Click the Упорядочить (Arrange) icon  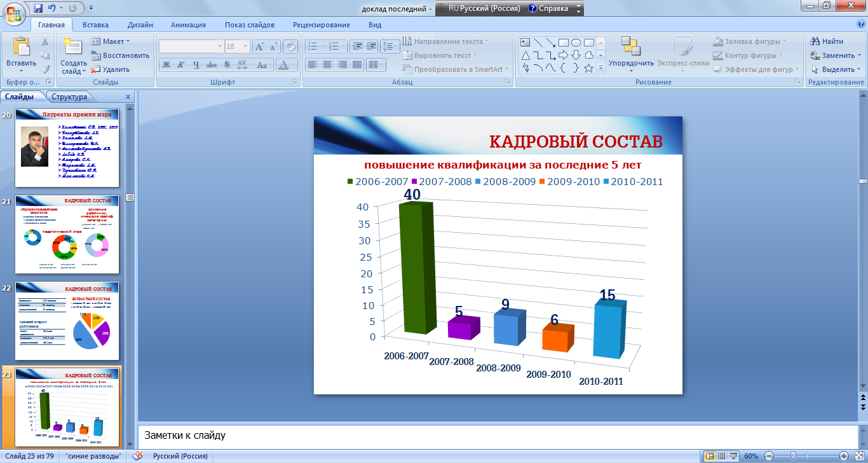pyautogui.click(x=630, y=46)
